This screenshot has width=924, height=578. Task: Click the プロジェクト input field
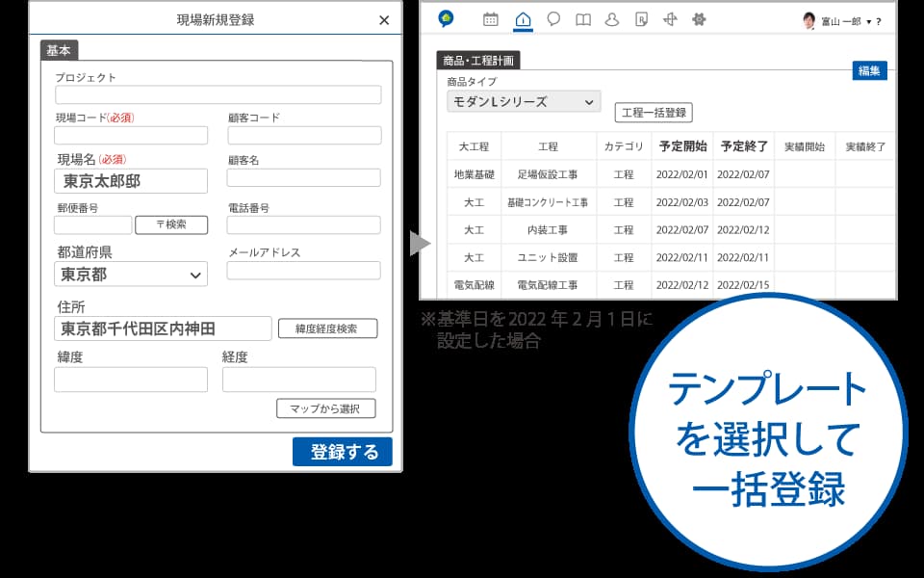(x=218, y=95)
